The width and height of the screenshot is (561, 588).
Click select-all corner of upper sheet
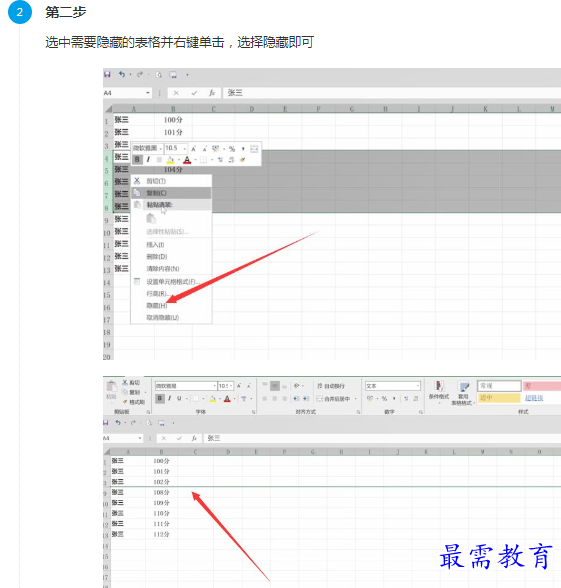point(108,109)
